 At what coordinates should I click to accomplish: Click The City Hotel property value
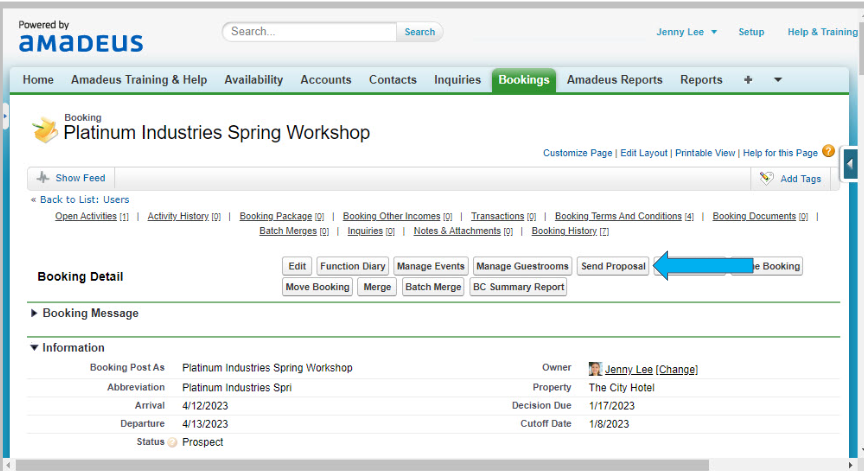pos(622,387)
